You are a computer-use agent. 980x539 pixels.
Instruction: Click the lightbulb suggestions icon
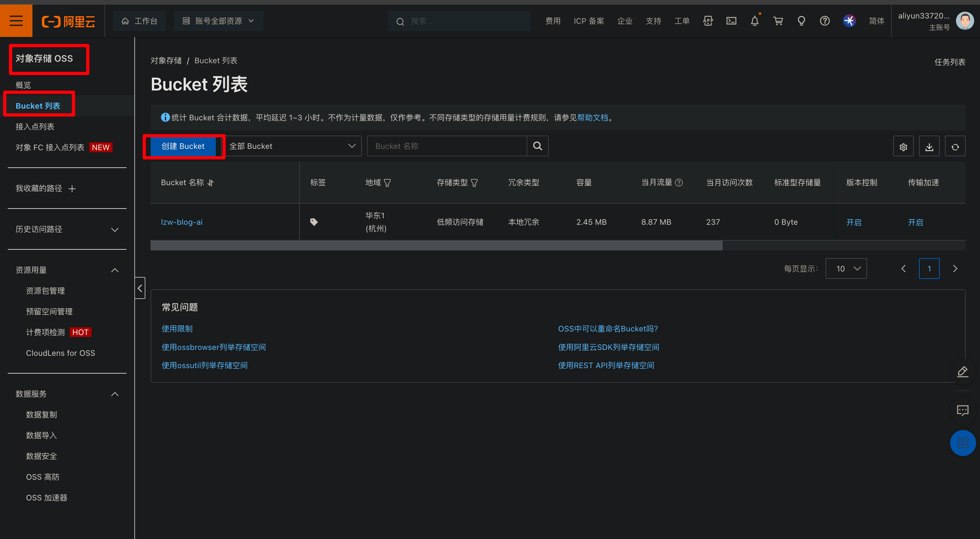click(x=801, y=21)
